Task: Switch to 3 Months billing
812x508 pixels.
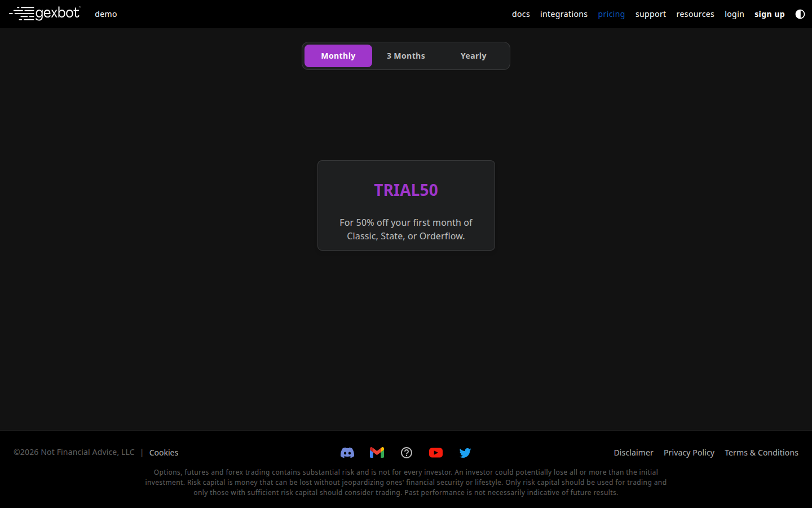Action: click(x=406, y=56)
